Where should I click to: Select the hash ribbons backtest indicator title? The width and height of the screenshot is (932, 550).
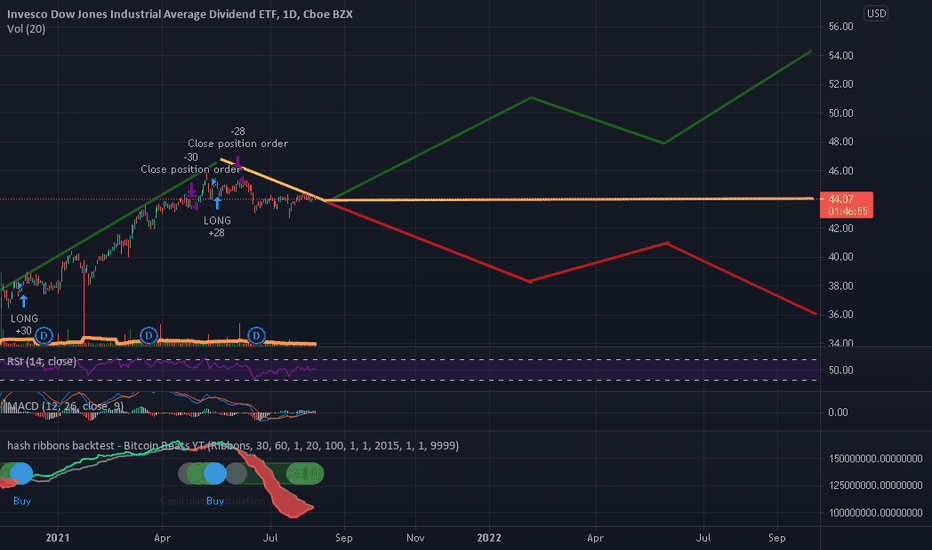[233, 445]
